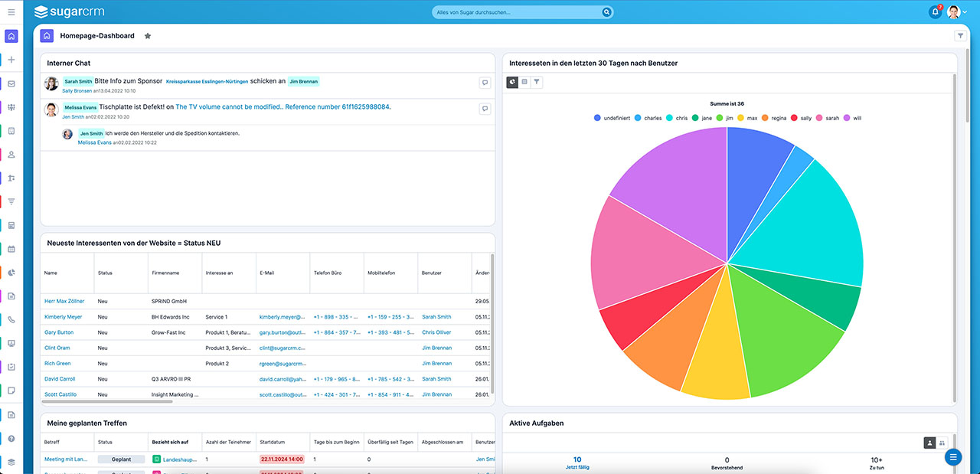Image resolution: width=980 pixels, height=474 pixels.
Task: Sort leads by the Firmenname column header
Action: click(165, 273)
